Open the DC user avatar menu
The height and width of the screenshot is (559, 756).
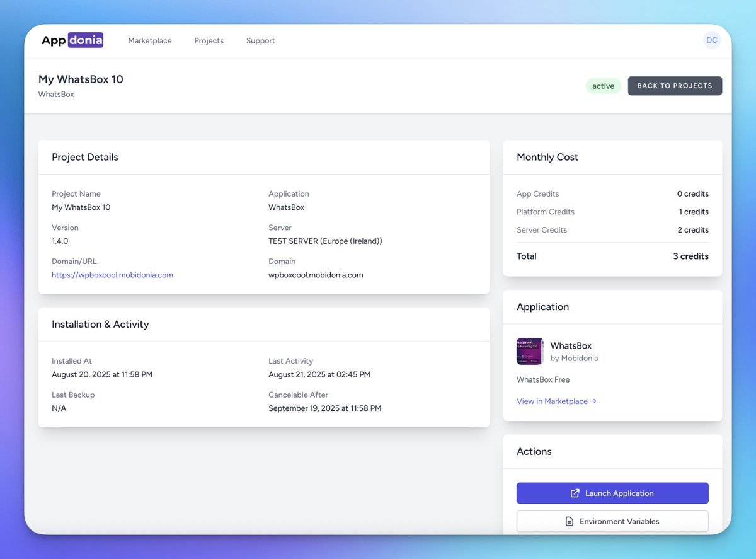click(x=712, y=40)
